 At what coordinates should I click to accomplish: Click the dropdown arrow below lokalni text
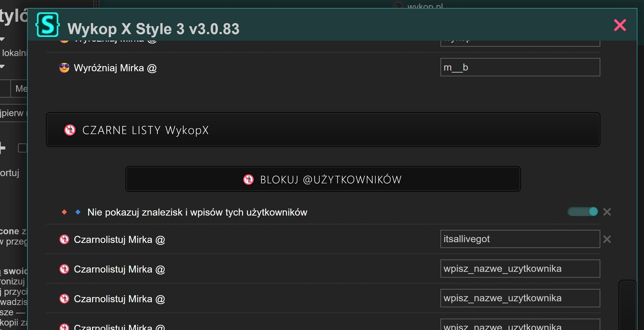(x=3, y=67)
